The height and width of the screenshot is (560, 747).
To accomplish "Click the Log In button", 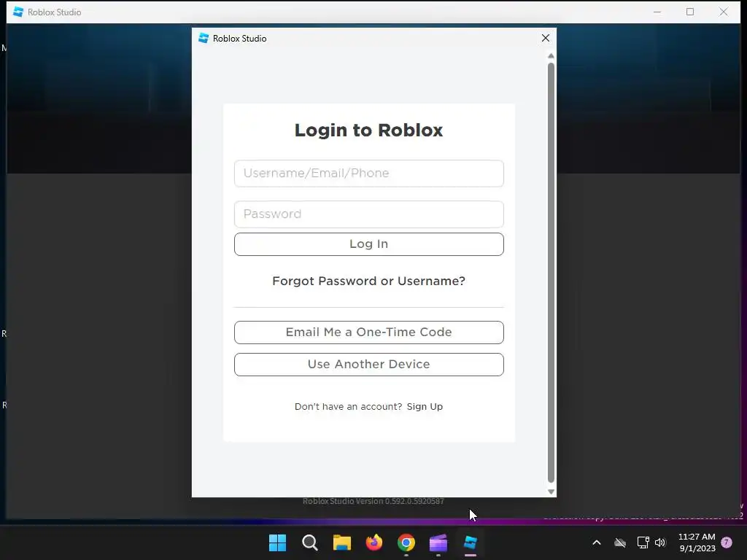I will pos(368,244).
